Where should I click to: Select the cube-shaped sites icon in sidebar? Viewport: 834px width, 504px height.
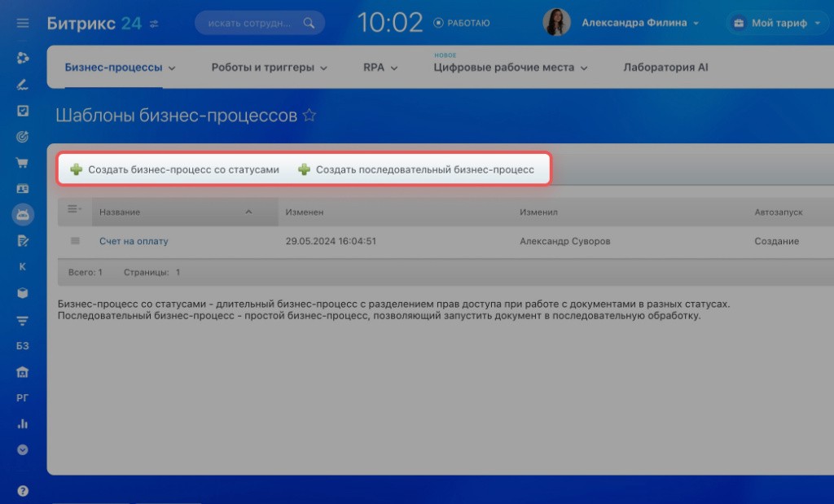click(22, 293)
